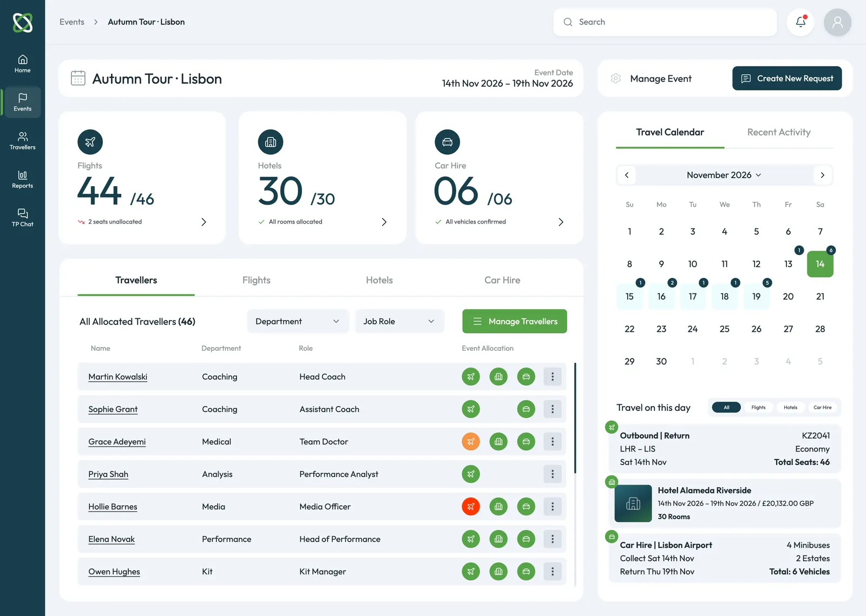Click Sophie Grant's car hire icon
Image resolution: width=866 pixels, height=616 pixels.
click(526, 409)
